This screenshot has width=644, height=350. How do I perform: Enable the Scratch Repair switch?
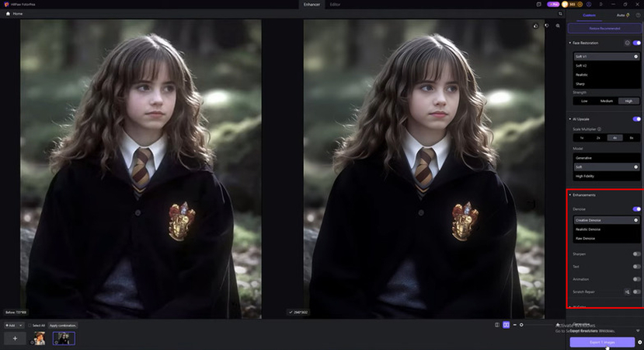click(x=636, y=292)
